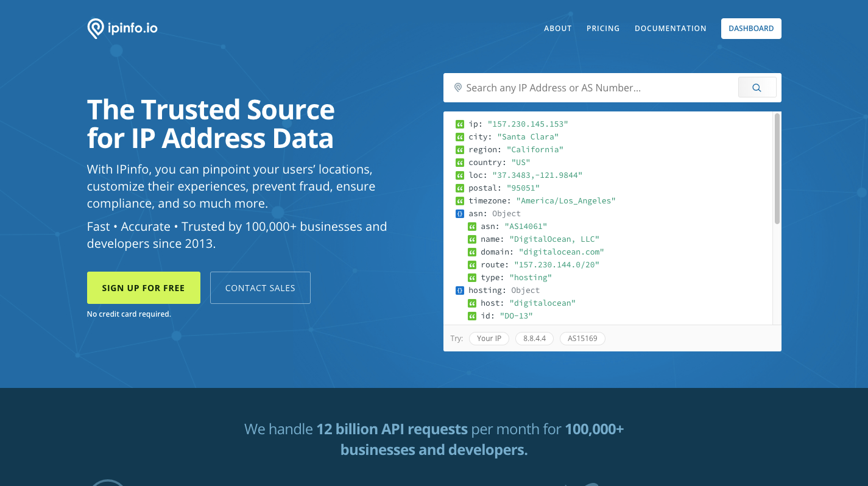This screenshot has width=868, height=486.
Task: Click the string icon beside "type" field
Action: [x=472, y=278]
